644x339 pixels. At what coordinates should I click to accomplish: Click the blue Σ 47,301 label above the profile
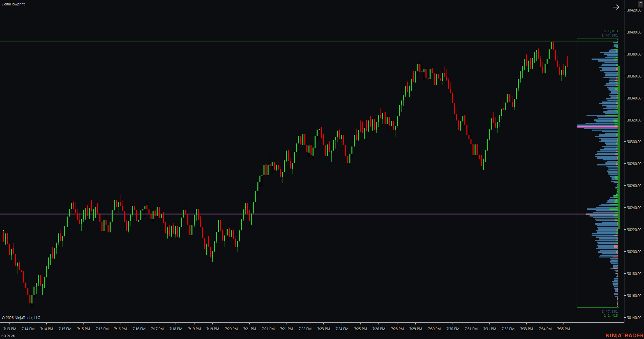(609, 35)
